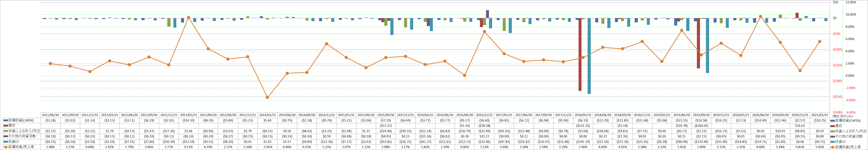
Task: Click the other activities cell showing ($25.36)
Action: tap(425, 136)
